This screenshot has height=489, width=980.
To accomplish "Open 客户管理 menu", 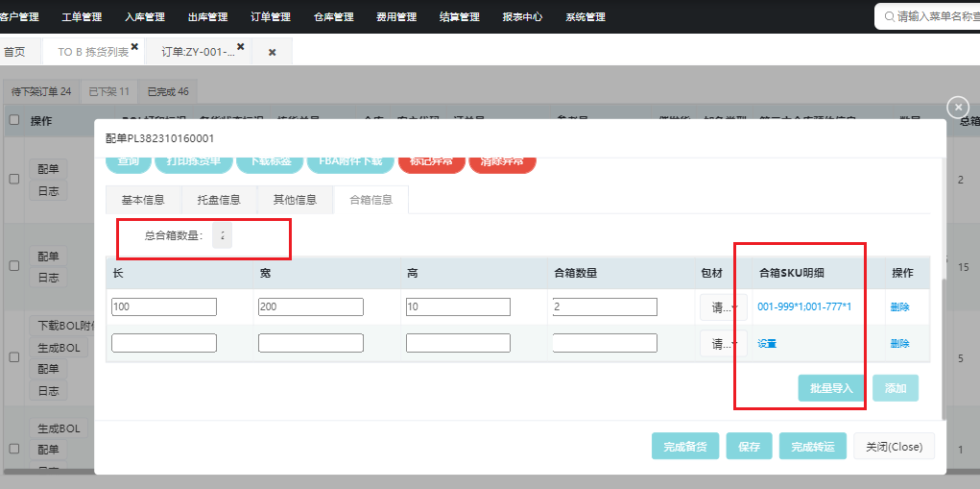I will (x=19, y=17).
